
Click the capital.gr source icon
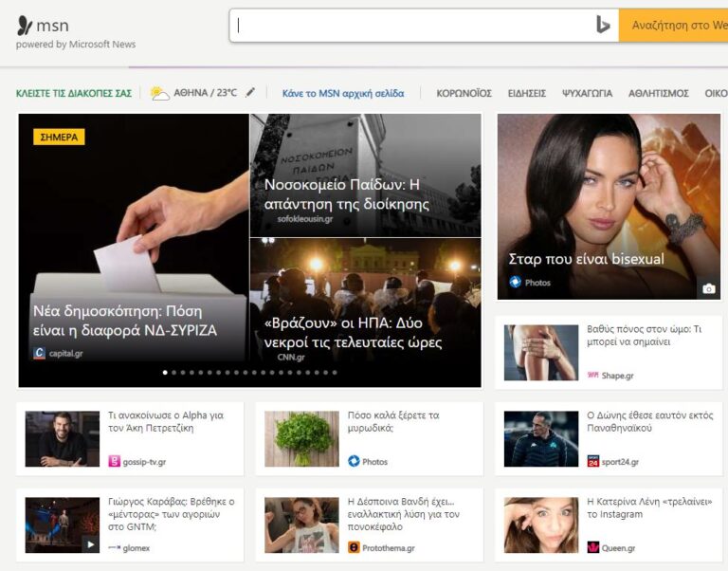click(40, 353)
